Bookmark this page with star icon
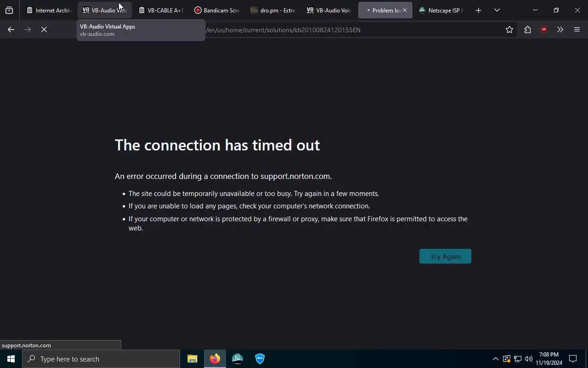The image size is (588, 368). coord(509,29)
